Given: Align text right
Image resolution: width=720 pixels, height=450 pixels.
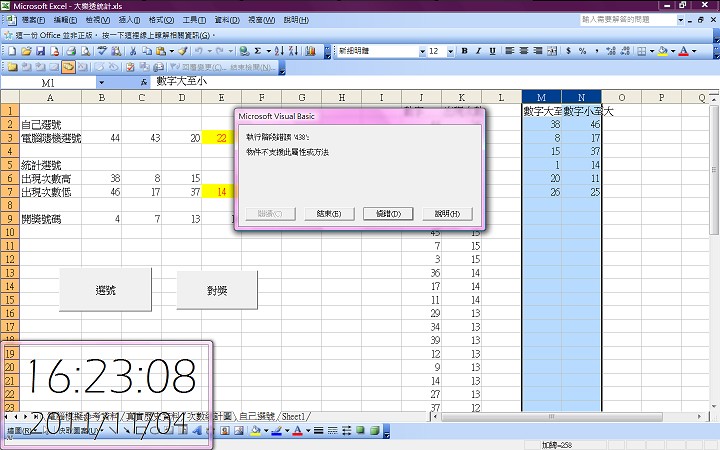Looking at the screenshot, I should click(x=538, y=51).
